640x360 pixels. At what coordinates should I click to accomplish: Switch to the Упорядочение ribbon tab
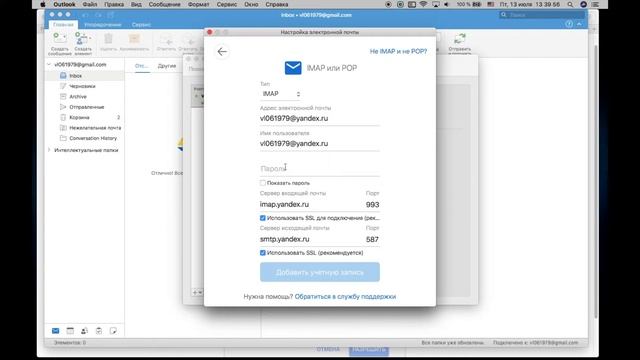(x=103, y=24)
